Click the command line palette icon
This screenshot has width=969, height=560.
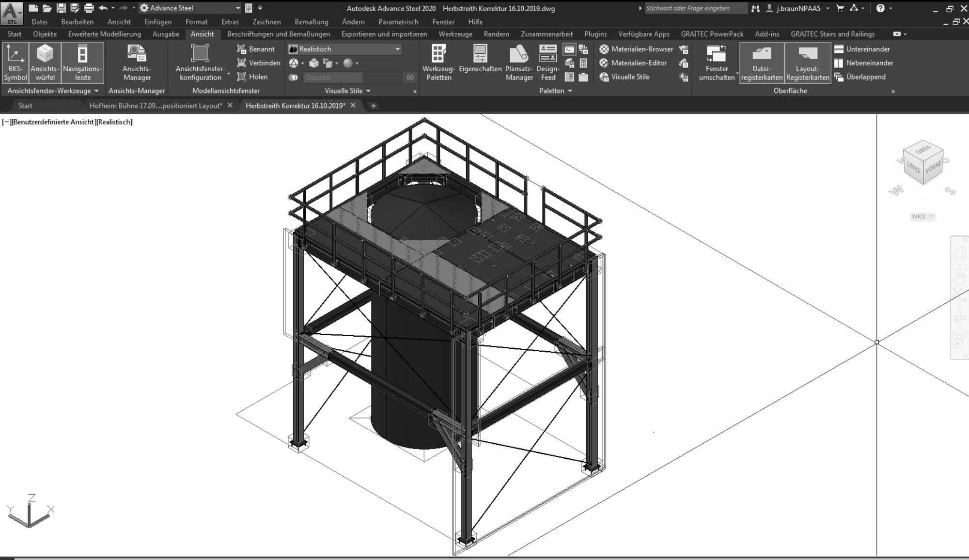(569, 49)
